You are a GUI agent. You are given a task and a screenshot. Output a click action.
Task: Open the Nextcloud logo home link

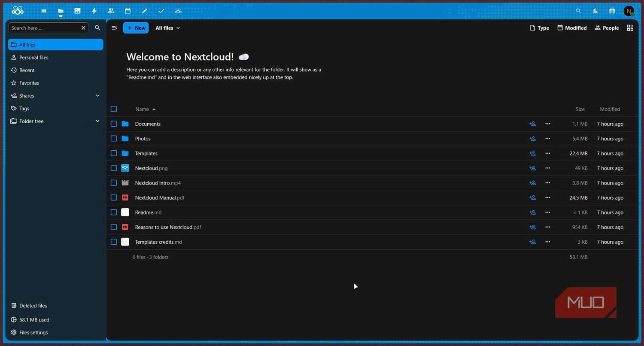pyautogui.click(x=18, y=11)
